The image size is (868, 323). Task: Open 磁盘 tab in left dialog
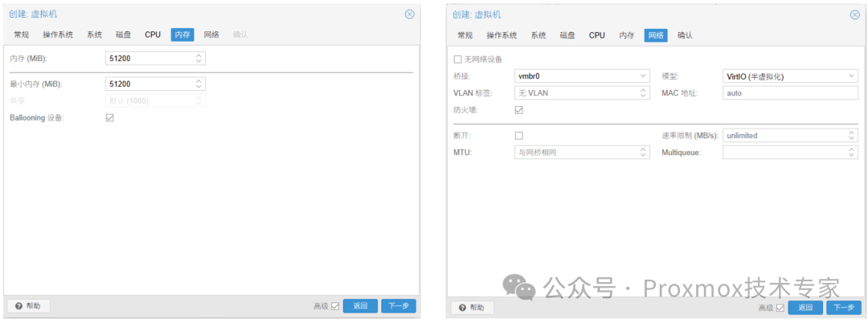[124, 35]
